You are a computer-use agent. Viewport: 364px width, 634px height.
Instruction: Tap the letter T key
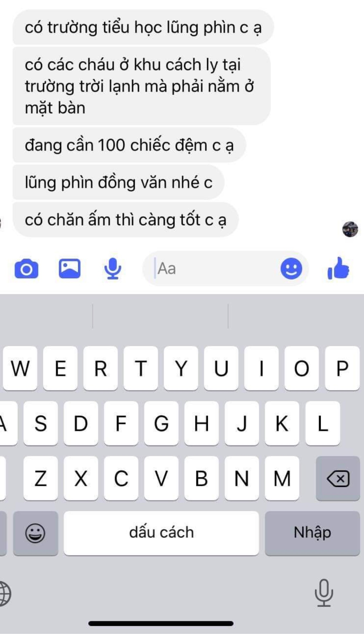click(x=141, y=368)
